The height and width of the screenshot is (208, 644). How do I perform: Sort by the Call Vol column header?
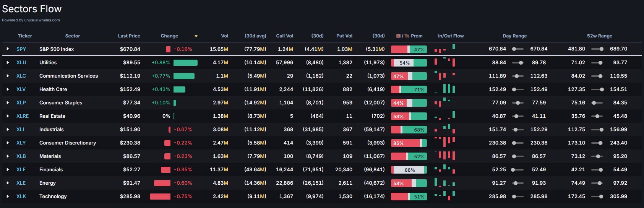(x=285, y=36)
